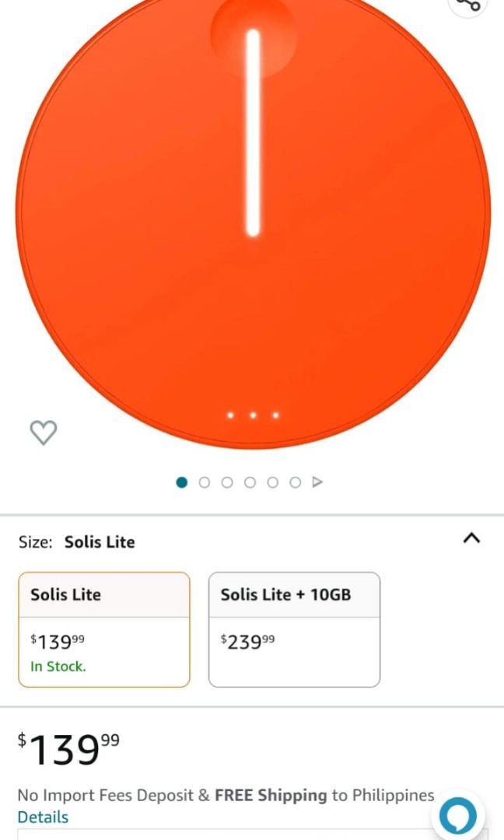Collapse the Size section with the chevron
The width and height of the screenshot is (504, 840).
(471, 537)
